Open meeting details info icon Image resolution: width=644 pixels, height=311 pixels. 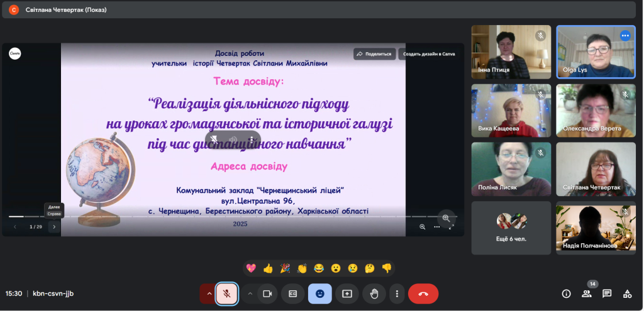point(567,294)
